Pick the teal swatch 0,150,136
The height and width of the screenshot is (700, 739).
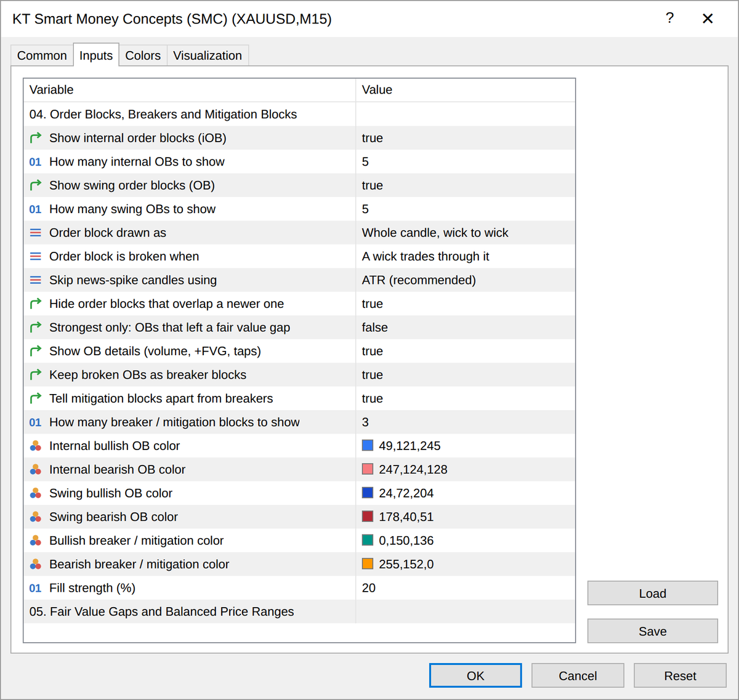[368, 541]
